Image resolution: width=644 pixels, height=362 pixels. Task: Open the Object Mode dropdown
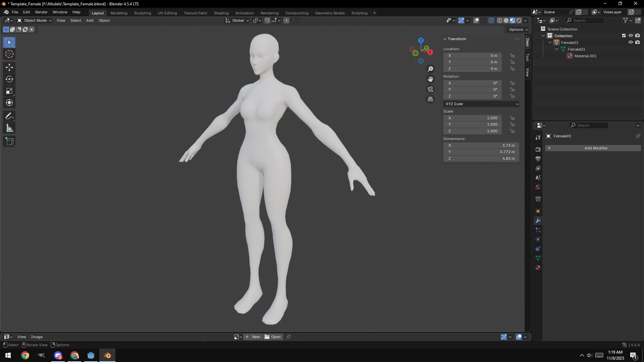coord(35,20)
